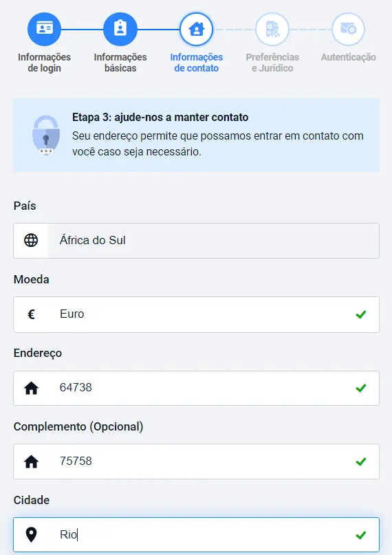Open the Moeda dropdown showing Euro
This screenshot has height=555, width=392.
click(x=197, y=314)
